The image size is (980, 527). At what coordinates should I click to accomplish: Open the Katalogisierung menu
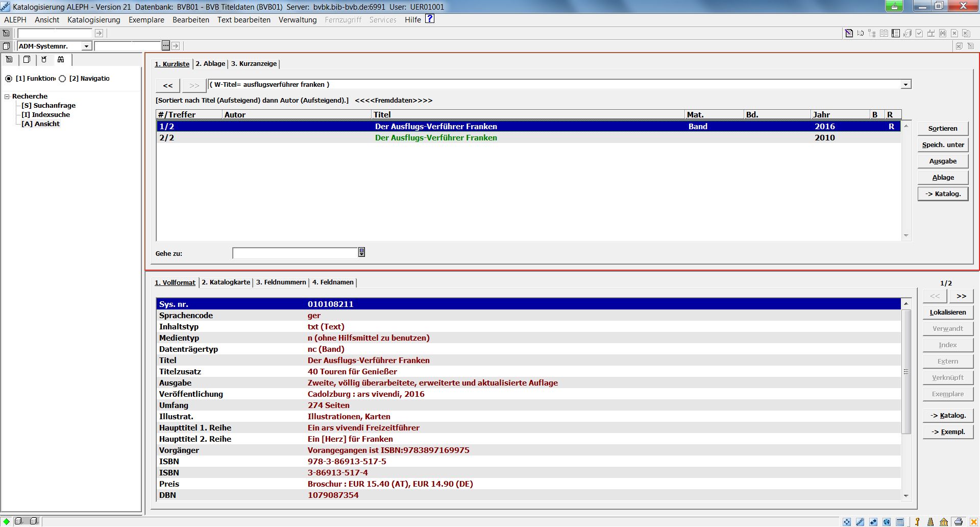[x=93, y=20]
